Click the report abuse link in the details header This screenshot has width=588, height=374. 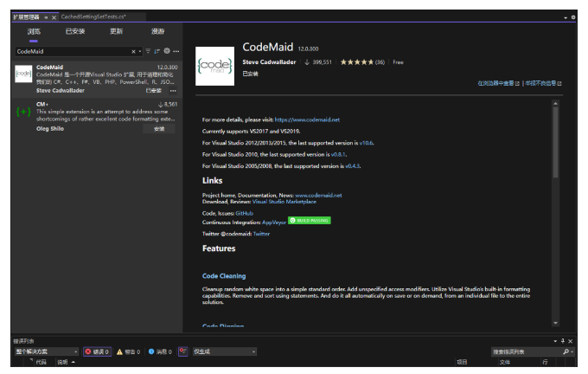(x=543, y=83)
